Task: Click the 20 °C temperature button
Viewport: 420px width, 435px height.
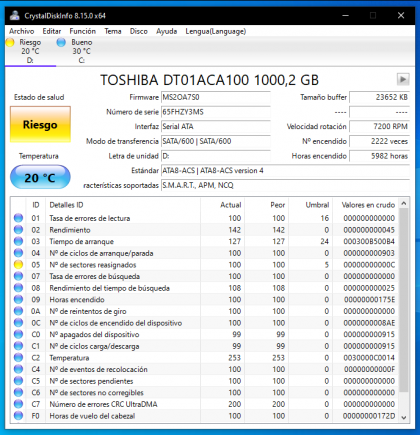Action: tap(40, 178)
